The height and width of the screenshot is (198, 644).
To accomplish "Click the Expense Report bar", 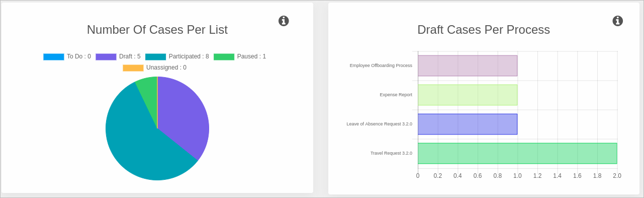I will (x=468, y=95).
